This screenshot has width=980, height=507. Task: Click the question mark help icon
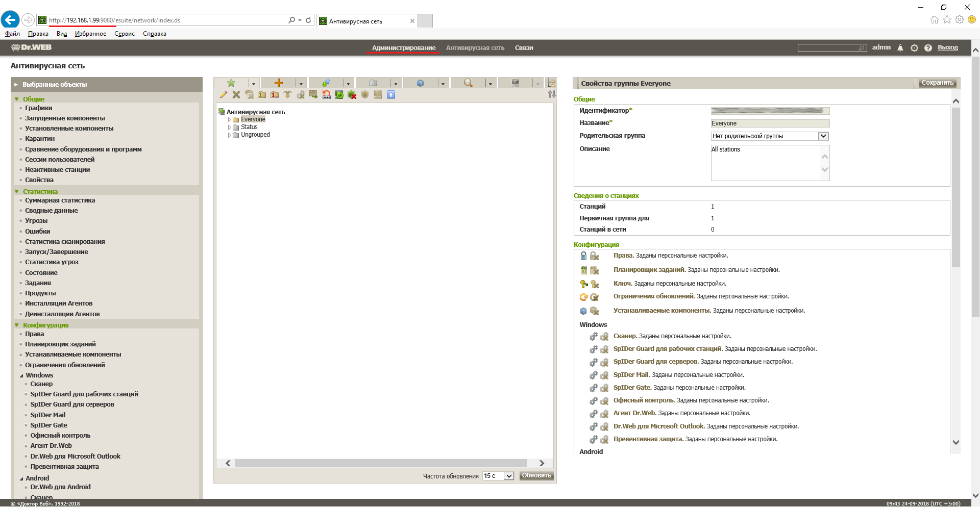(x=928, y=48)
